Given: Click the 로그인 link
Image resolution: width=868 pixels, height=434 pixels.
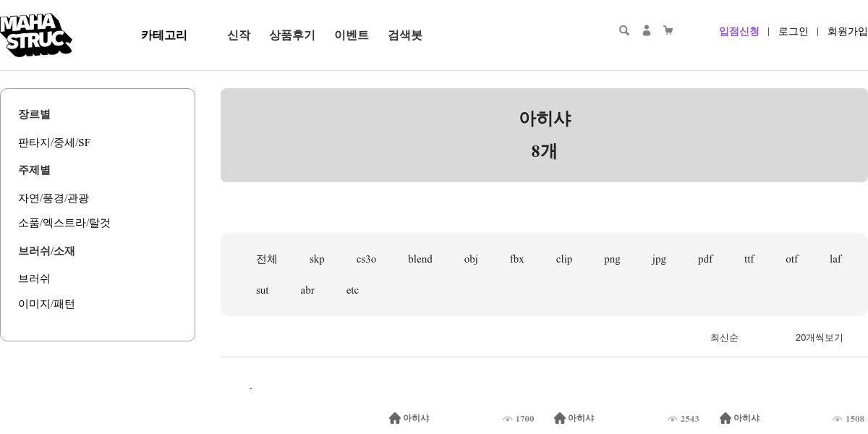Looking at the screenshot, I should [793, 31].
